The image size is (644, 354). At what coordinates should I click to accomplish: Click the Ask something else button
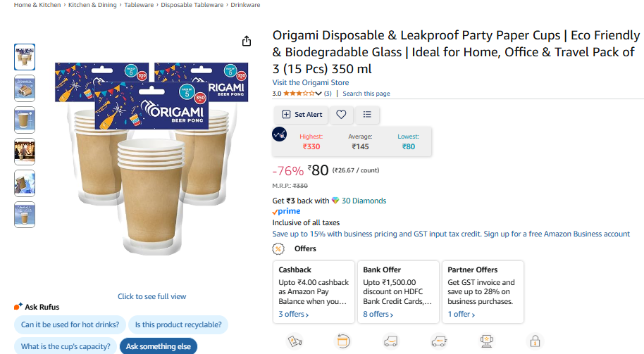[x=158, y=346]
